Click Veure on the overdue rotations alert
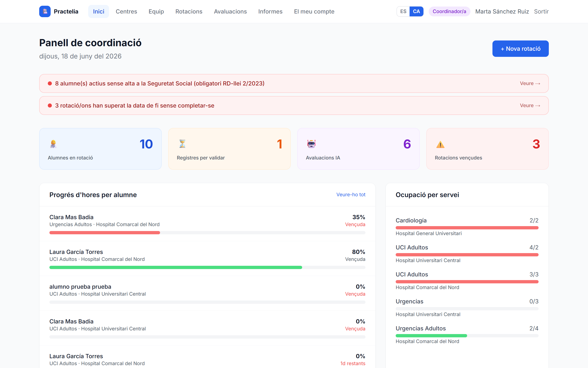588x368 pixels. point(530,106)
